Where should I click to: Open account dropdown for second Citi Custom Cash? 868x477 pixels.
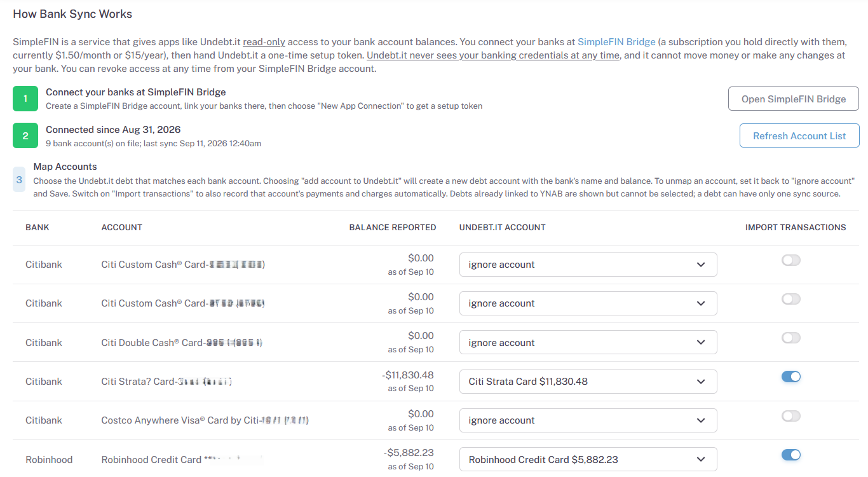pos(588,303)
